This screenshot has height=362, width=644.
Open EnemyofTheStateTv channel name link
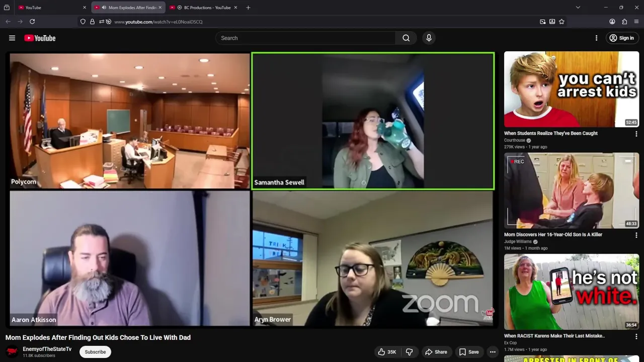[x=47, y=349]
